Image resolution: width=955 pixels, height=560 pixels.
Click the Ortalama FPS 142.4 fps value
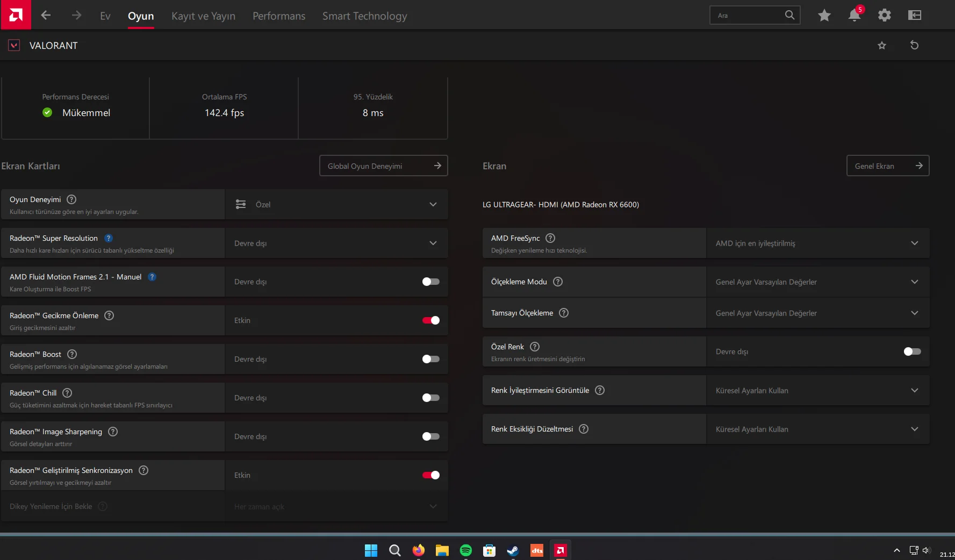coord(224,113)
